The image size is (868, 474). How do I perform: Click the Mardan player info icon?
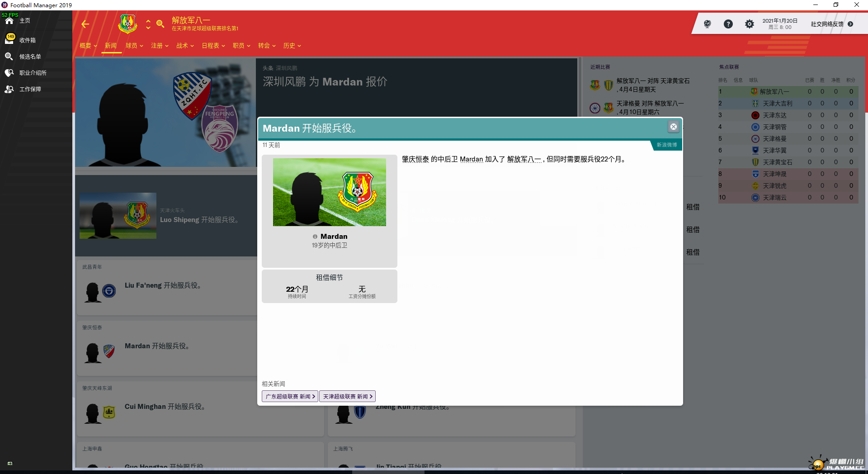[x=315, y=237]
